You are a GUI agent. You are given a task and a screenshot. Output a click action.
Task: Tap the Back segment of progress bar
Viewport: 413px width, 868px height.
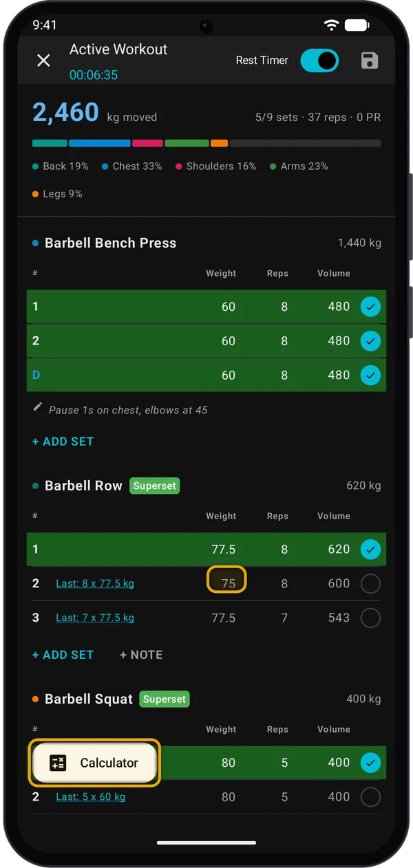[50, 144]
